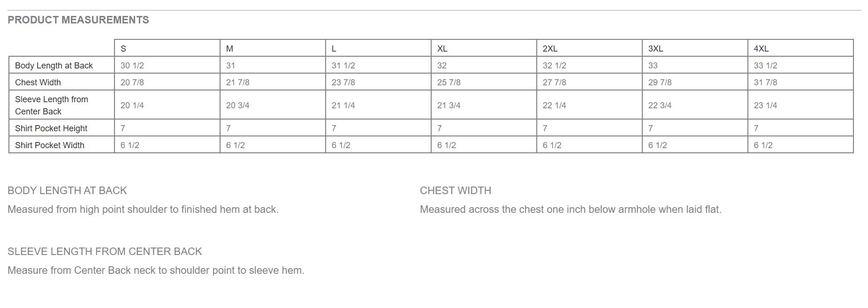This screenshot has height=308, width=868.
Task: Select the M size column header
Action: coord(273,48)
